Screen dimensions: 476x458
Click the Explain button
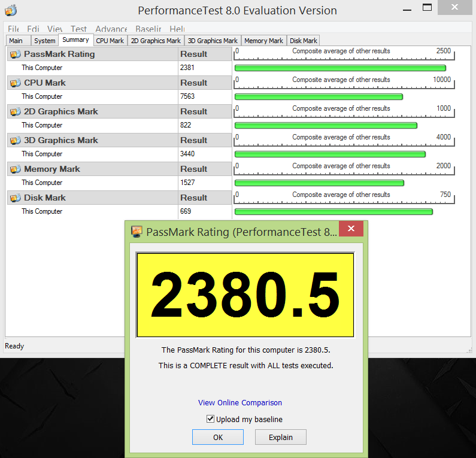280,437
